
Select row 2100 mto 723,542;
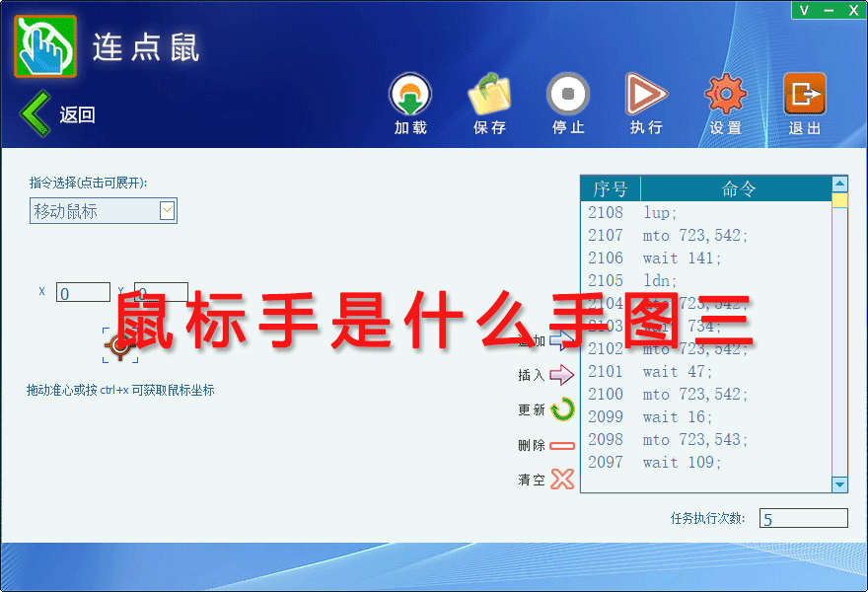click(x=706, y=395)
